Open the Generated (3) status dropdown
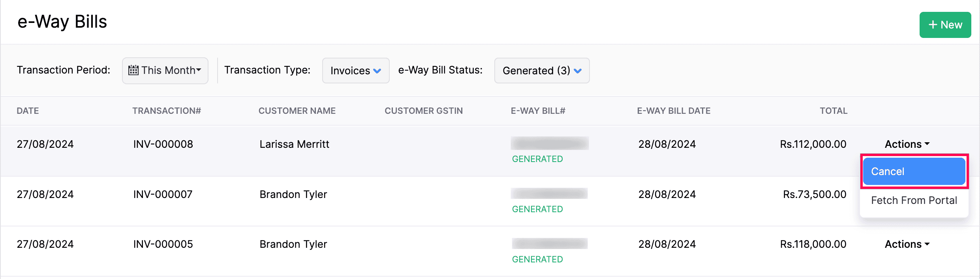The image size is (980, 279). (542, 70)
